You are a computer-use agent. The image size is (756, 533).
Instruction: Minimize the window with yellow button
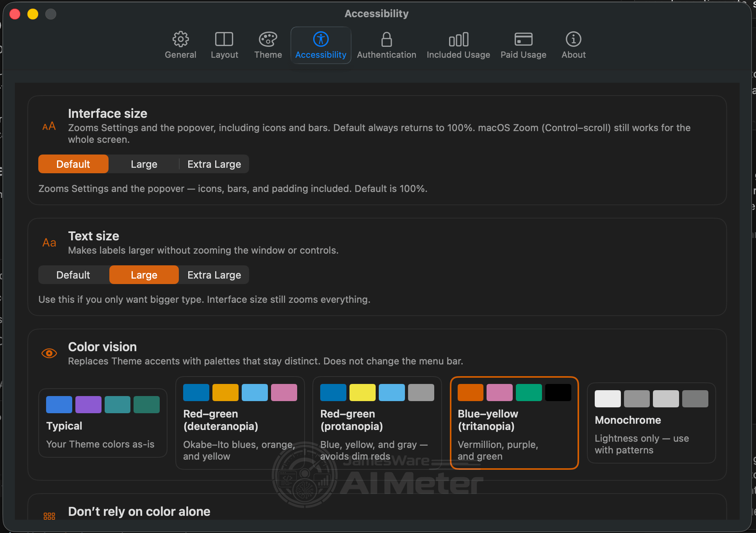click(33, 14)
